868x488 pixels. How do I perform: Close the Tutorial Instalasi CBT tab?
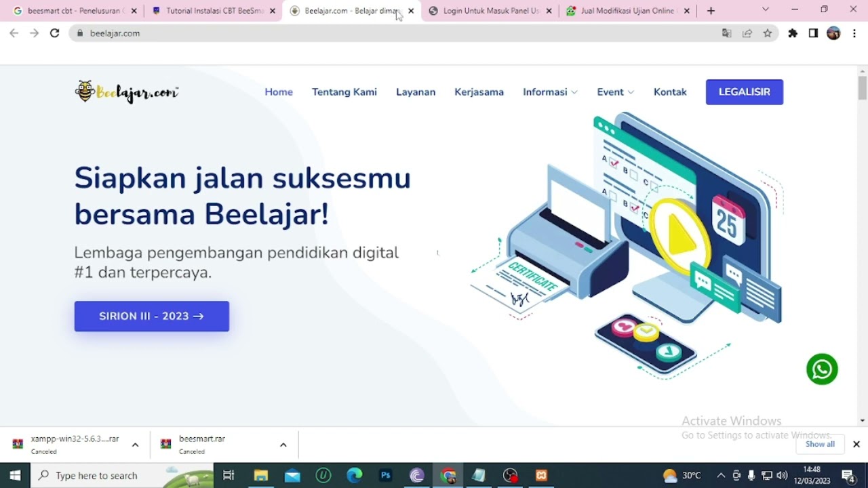[x=273, y=11]
